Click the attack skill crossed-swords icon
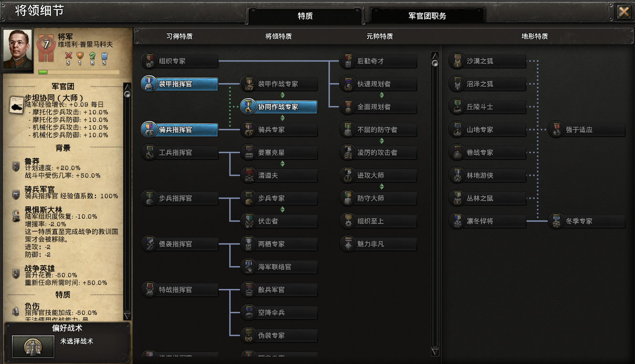The width and height of the screenshot is (635, 364). 68,55
